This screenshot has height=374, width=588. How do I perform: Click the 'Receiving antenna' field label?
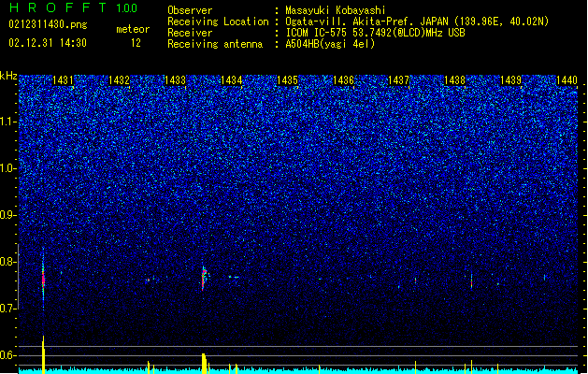(x=215, y=44)
